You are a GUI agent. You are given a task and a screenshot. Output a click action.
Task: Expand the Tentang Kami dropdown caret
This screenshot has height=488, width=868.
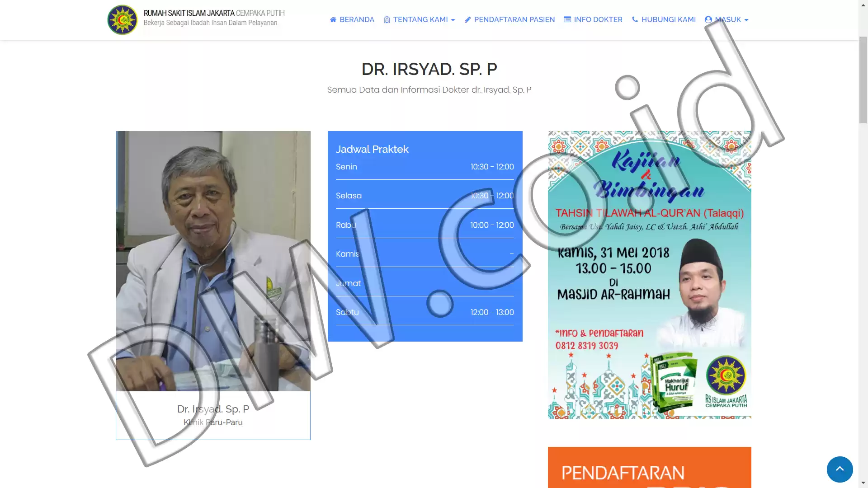453,20
